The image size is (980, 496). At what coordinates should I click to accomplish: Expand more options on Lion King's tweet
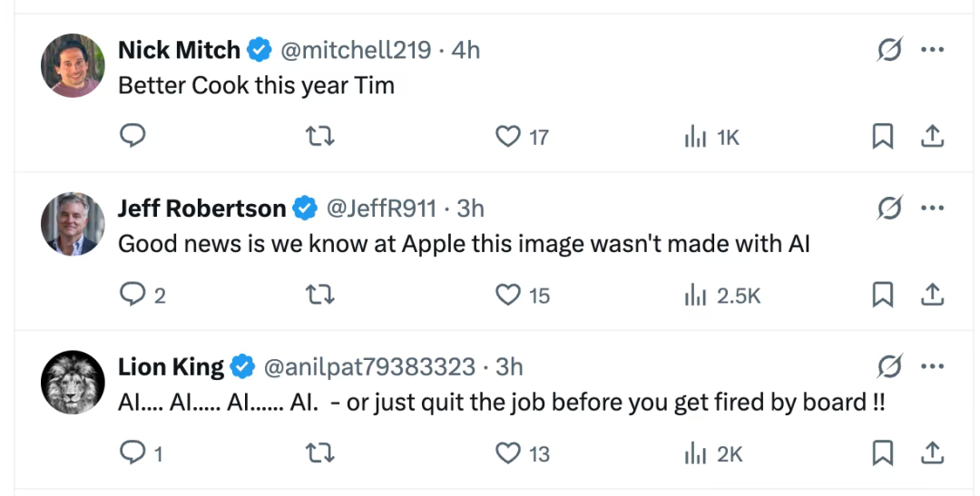[x=933, y=366]
